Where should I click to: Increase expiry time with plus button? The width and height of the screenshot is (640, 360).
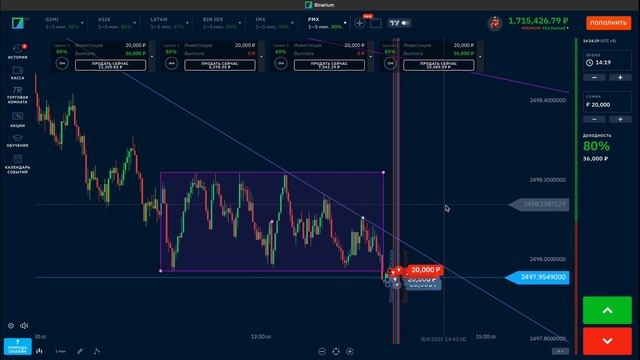pos(620,78)
